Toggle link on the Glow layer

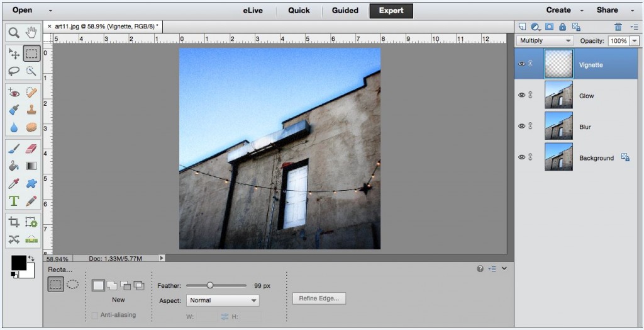pos(531,95)
